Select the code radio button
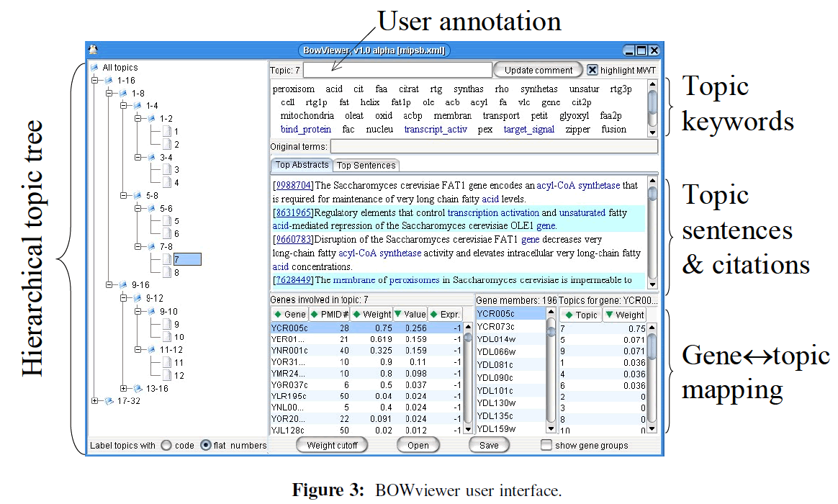Screen dimensions: 838x504 click(x=166, y=446)
